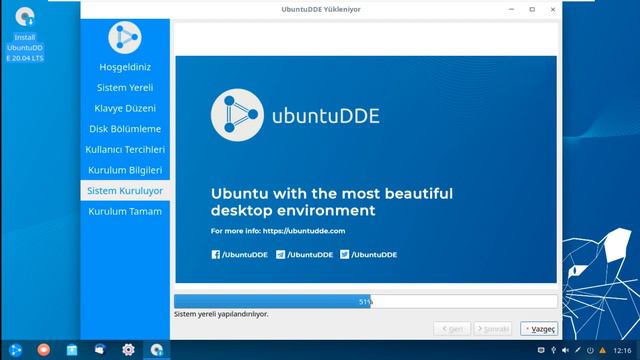640x360 pixels.
Task: Click the 12:16 clock in the tray
Action: pos(622,350)
